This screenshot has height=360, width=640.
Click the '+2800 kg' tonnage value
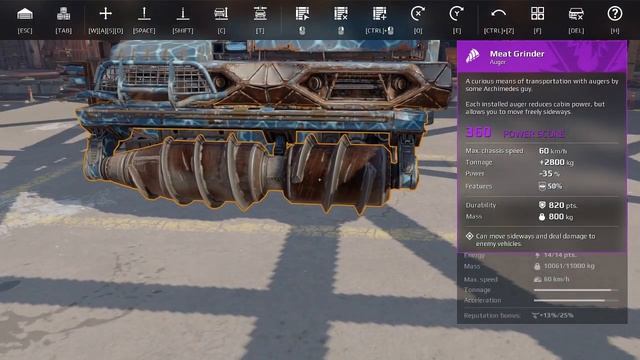click(x=556, y=162)
